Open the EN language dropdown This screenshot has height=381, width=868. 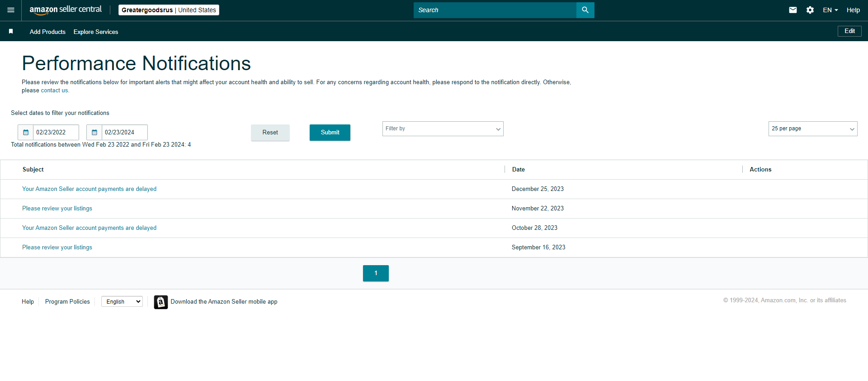click(830, 10)
